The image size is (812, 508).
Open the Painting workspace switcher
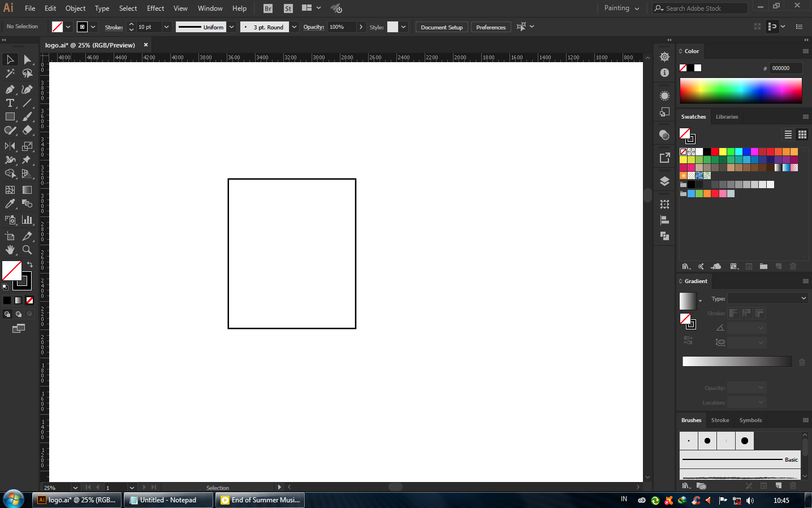pos(621,8)
